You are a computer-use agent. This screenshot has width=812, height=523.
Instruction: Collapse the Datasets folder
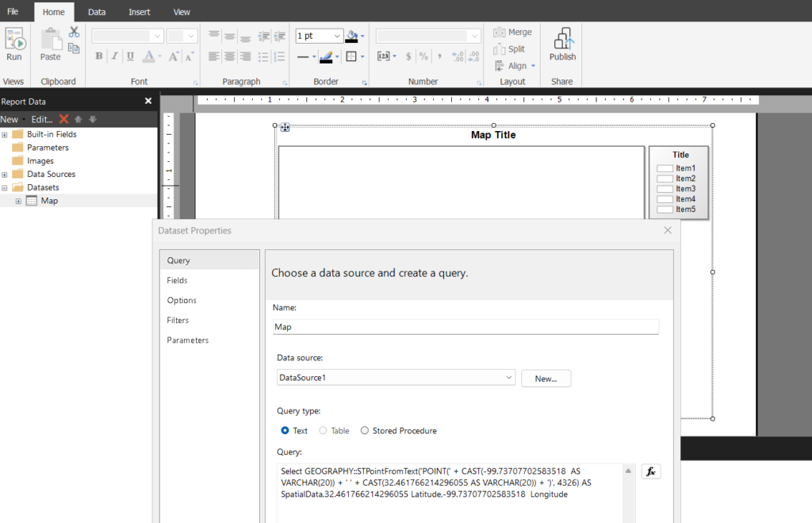tap(5, 188)
